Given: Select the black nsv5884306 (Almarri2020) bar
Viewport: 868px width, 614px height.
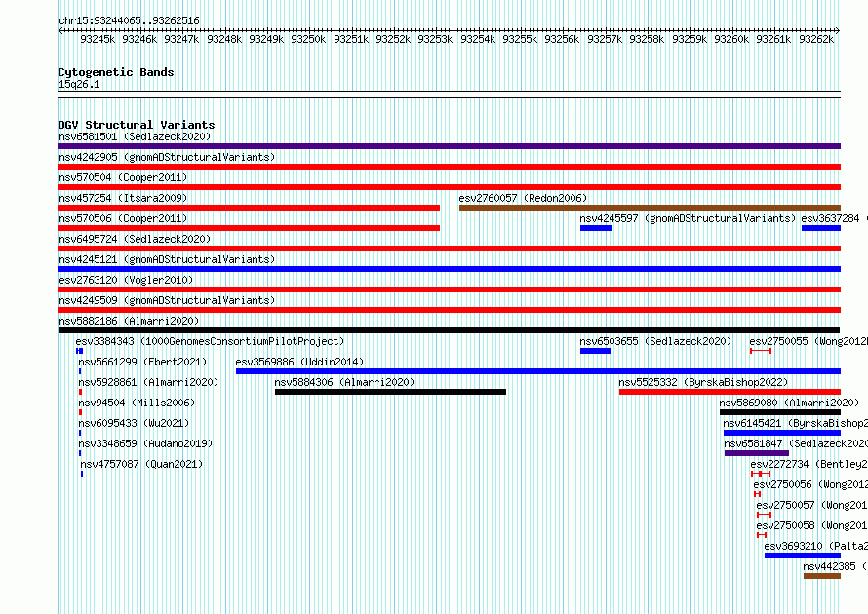Looking at the screenshot, I should (390, 392).
